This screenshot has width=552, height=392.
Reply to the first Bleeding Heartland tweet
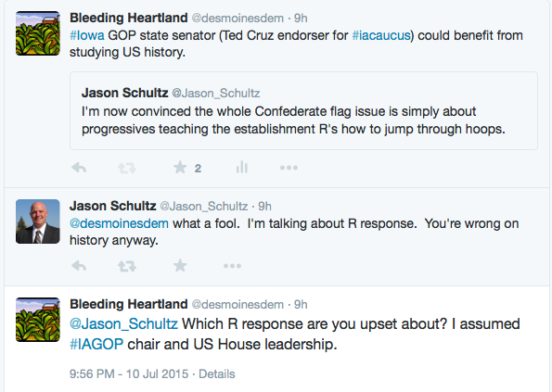[x=79, y=168]
